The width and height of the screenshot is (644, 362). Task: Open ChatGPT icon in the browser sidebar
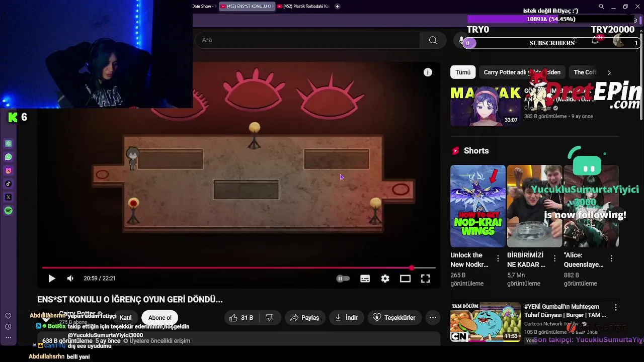(x=9, y=144)
